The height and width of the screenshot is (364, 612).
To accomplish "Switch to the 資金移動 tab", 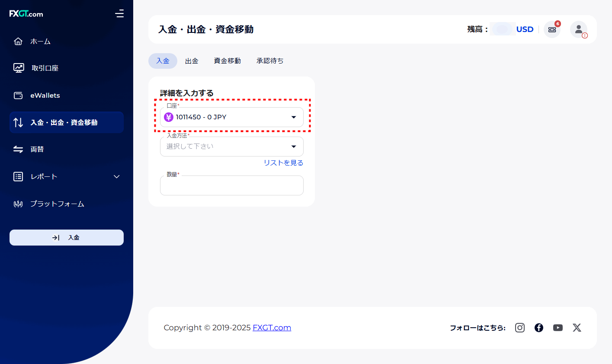I will click(x=227, y=61).
